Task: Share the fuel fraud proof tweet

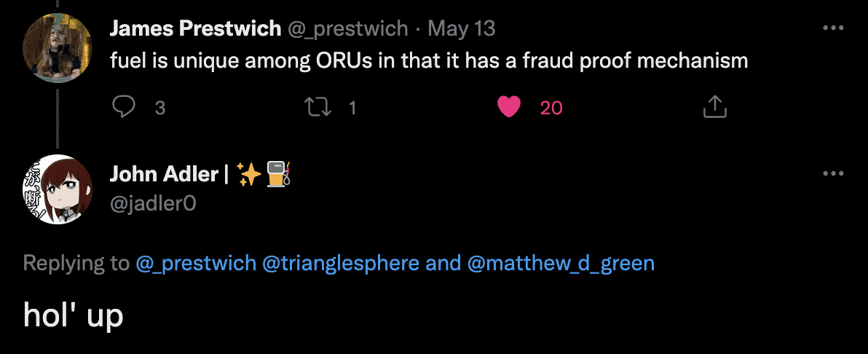Action: click(x=715, y=108)
